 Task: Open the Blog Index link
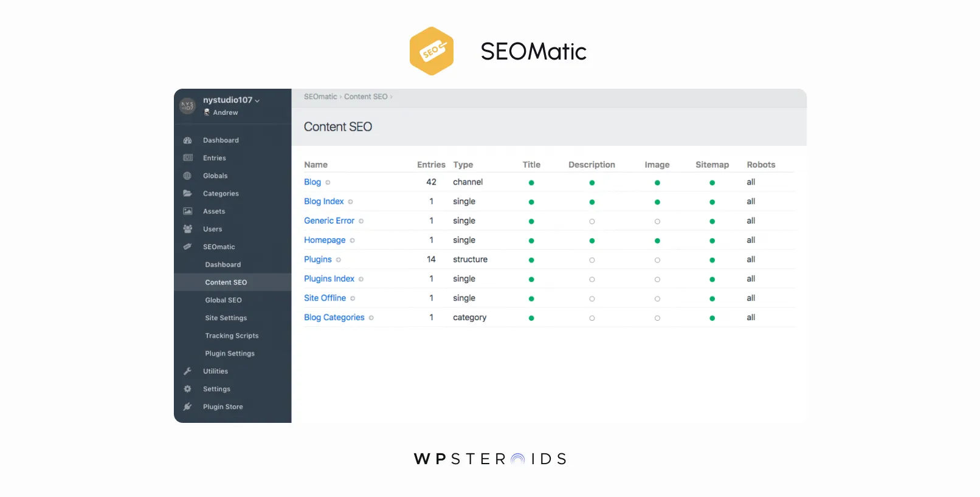tap(324, 202)
